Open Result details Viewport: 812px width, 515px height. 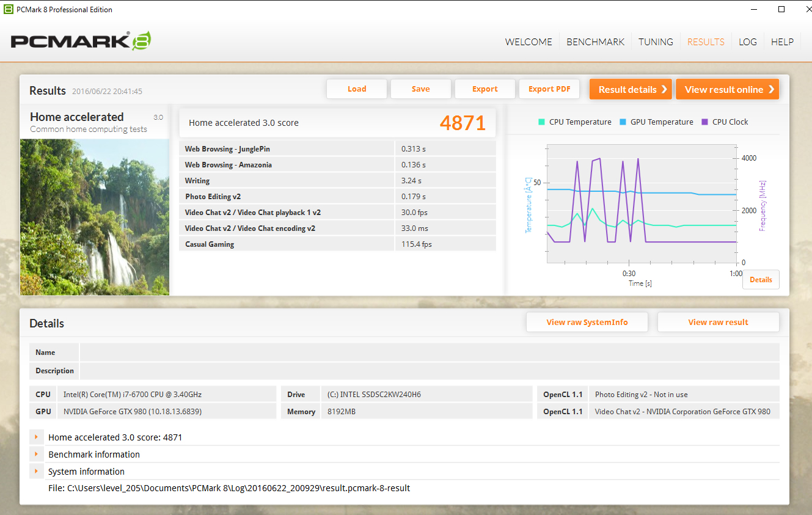tap(631, 89)
